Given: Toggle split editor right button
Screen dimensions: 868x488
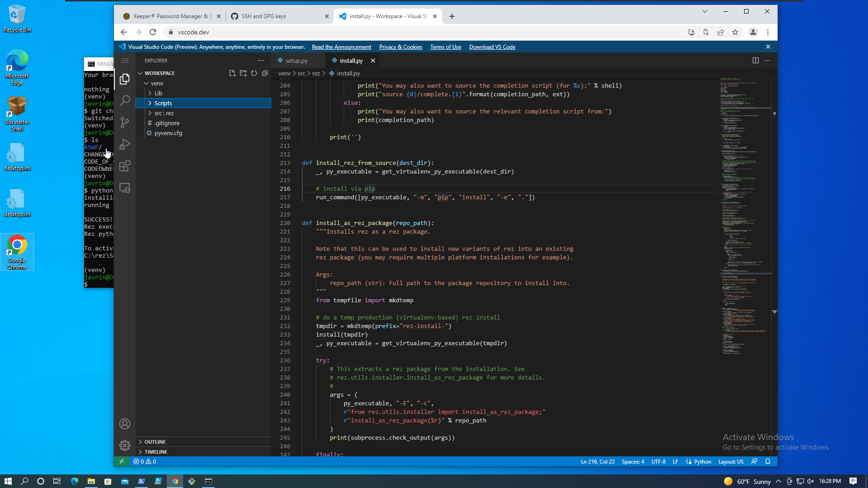Looking at the screenshot, I should [755, 61].
